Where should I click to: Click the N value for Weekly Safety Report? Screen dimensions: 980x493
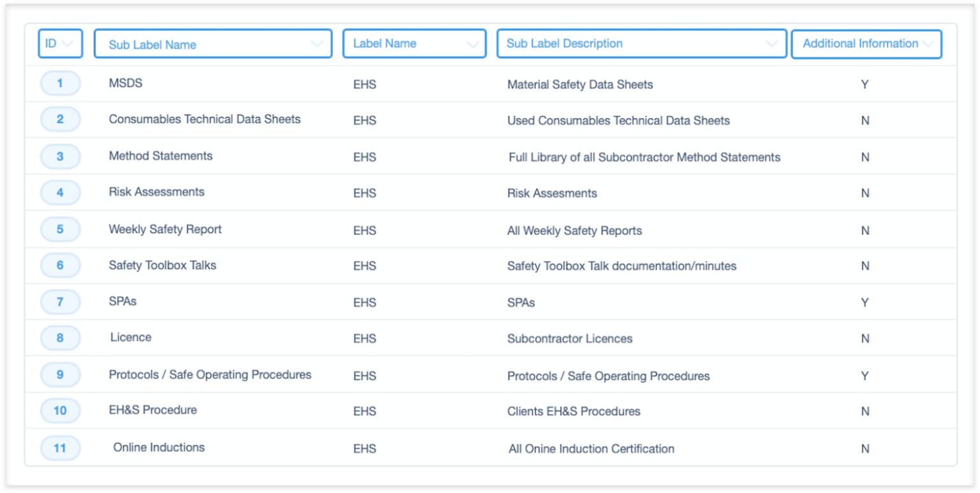(x=865, y=229)
